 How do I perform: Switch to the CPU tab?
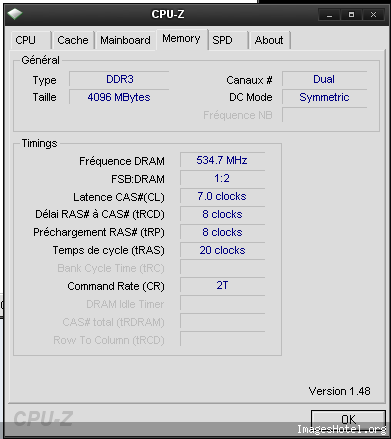tap(31, 40)
